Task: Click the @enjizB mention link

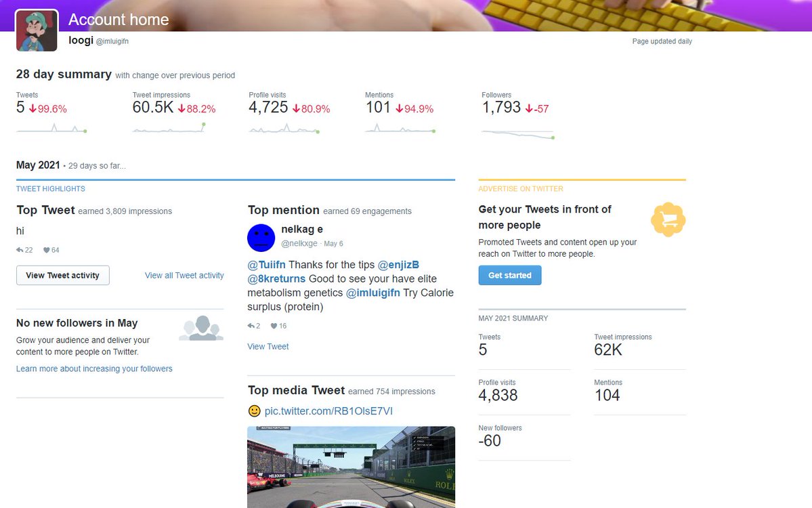Action: [x=398, y=265]
